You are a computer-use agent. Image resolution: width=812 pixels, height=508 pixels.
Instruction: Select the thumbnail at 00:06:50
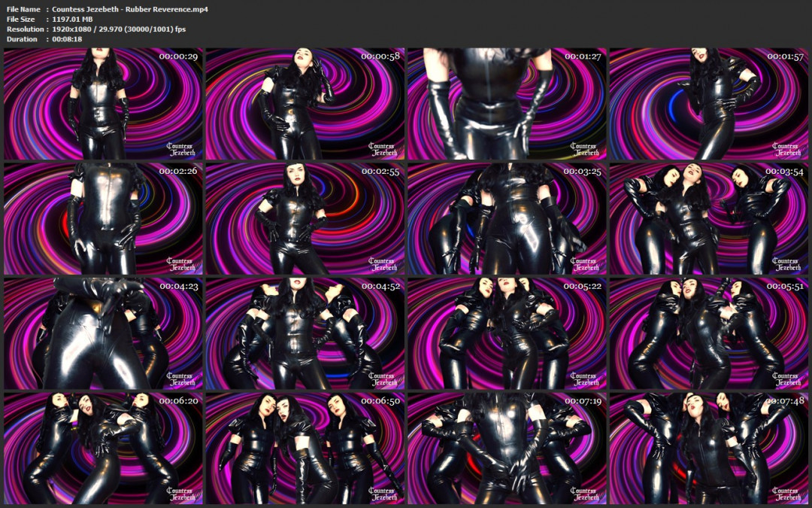304,448
